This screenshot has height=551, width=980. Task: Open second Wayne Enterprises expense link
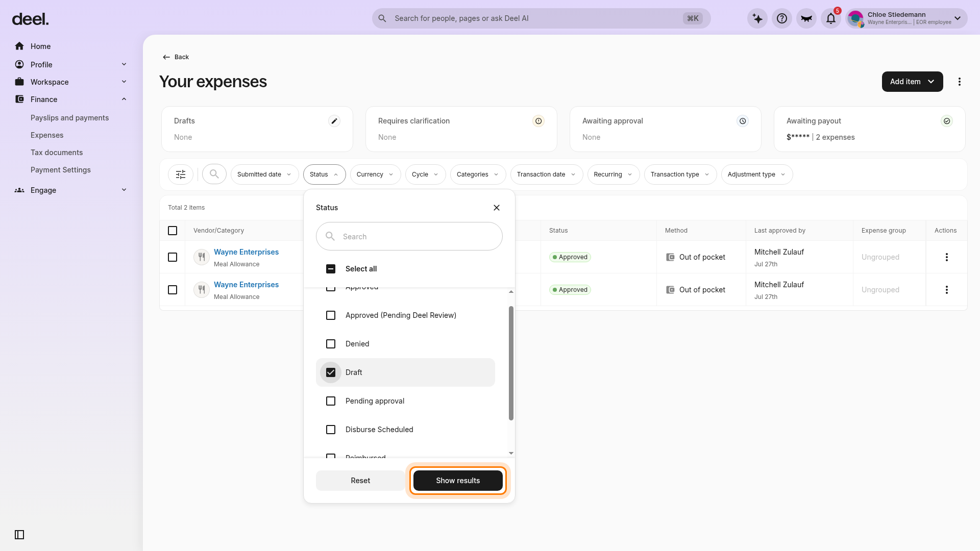246,285
